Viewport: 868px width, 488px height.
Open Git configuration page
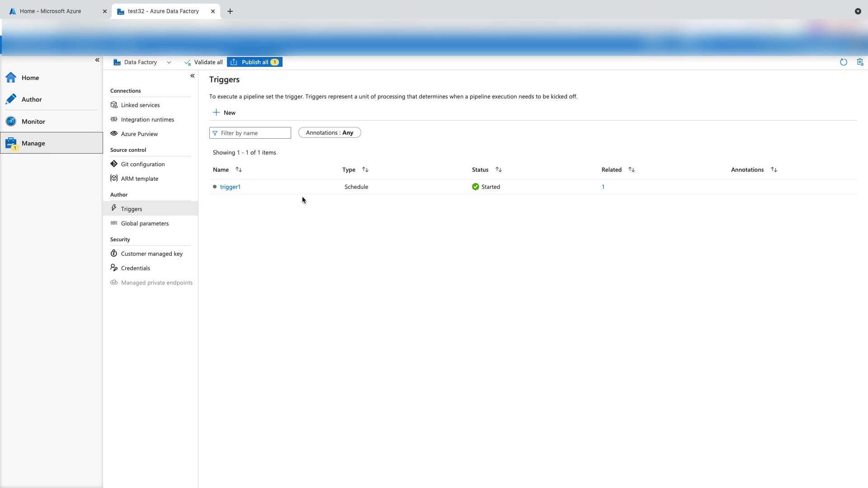coord(142,164)
